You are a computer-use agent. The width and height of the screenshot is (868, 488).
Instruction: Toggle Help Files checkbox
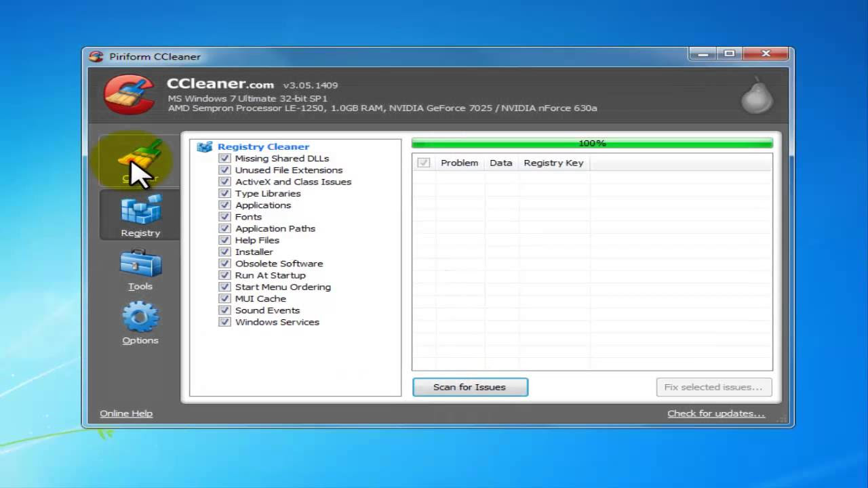[224, 240]
